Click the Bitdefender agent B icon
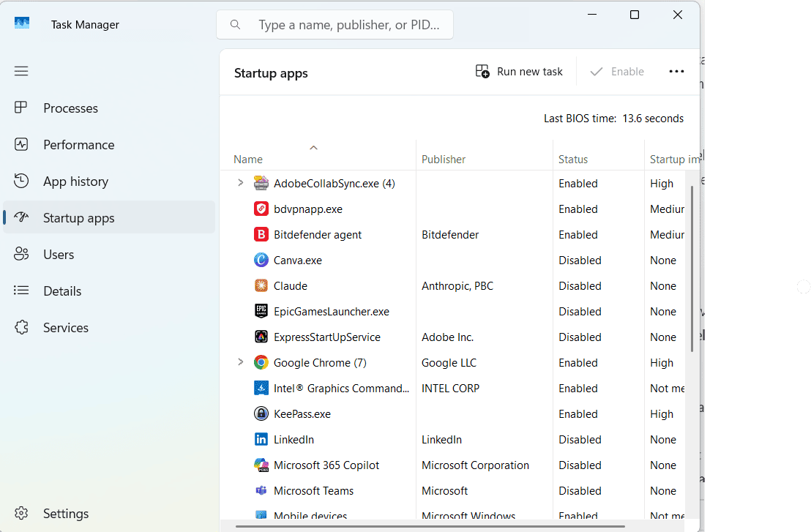The image size is (811, 532). click(261, 234)
